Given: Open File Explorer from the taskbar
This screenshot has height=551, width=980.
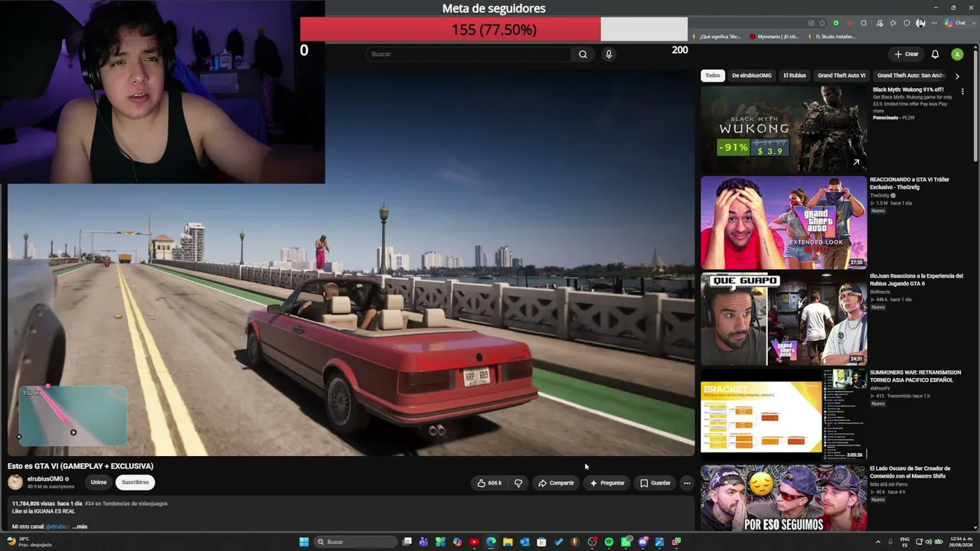Looking at the screenshot, I should 508,542.
